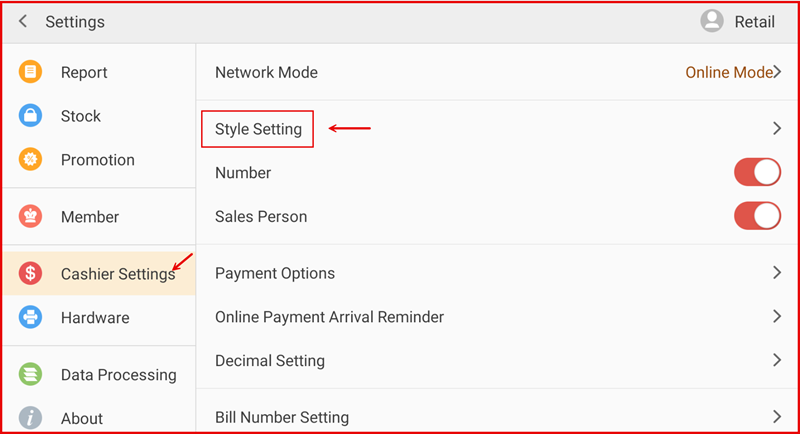Turn off the Sales Person toggle
This screenshot has width=800, height=434.
(757, 216)
